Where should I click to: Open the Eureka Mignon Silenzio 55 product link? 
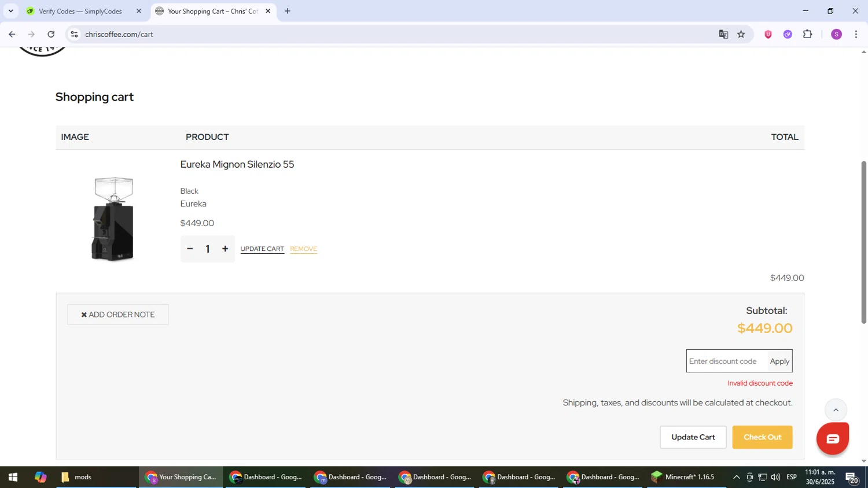coord(237,164)
